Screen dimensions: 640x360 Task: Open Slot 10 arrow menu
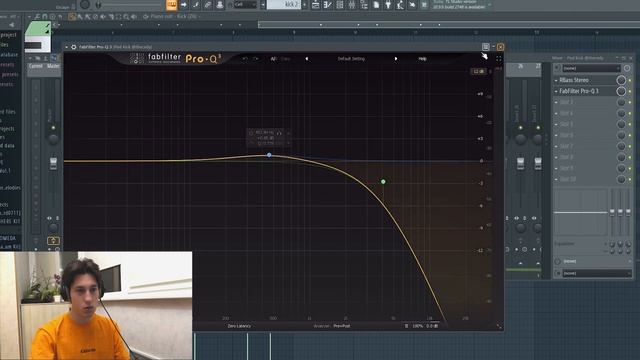[556, 179]
